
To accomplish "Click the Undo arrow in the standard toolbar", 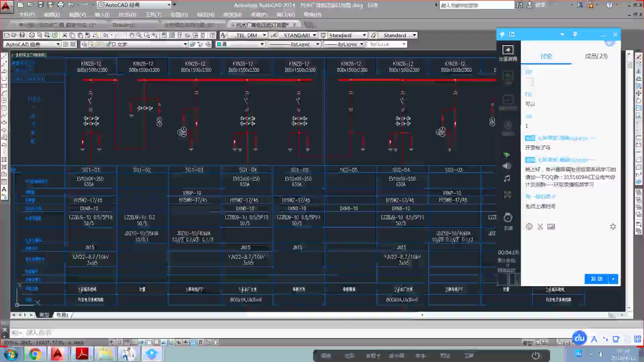I will click(x=106, y=35).
